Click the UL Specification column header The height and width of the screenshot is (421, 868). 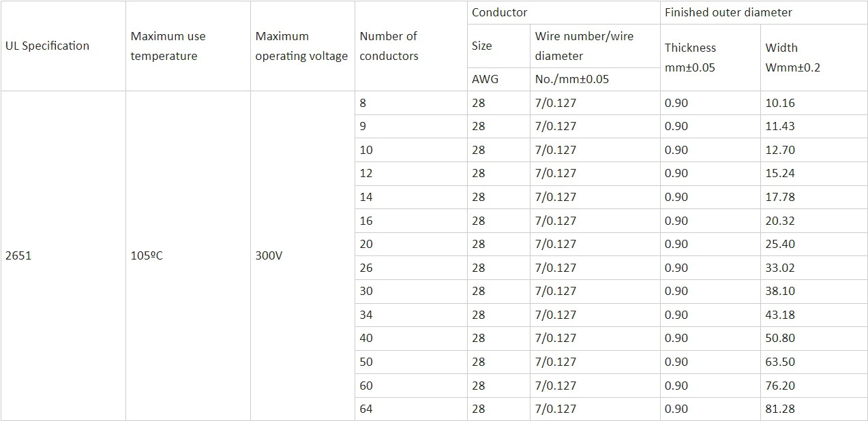[x=47, y=46]
